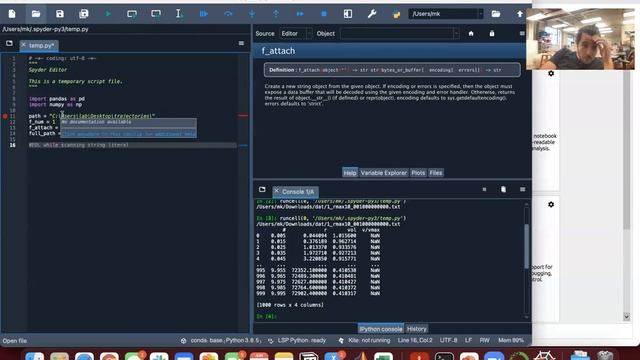The width and height of the screenshot is (640, 360).
Task: Open Preferences with wrench icon
Action: click(372, 14)
